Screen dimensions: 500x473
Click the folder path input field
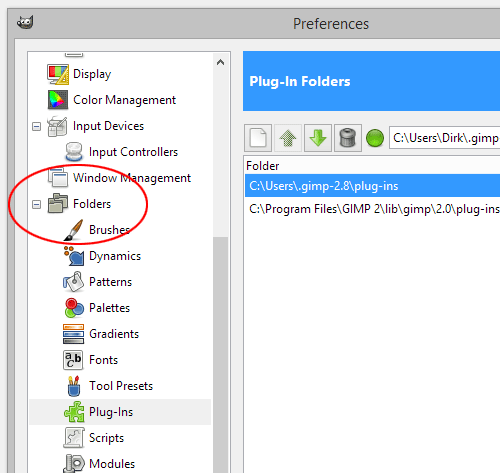pyautogui.click(x=444, y=138)
